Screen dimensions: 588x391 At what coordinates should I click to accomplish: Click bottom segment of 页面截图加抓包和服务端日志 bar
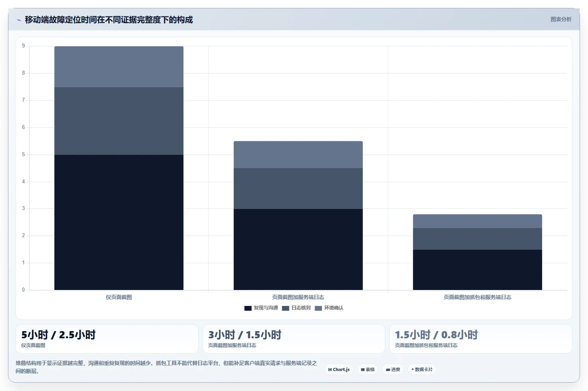point(477,270)
